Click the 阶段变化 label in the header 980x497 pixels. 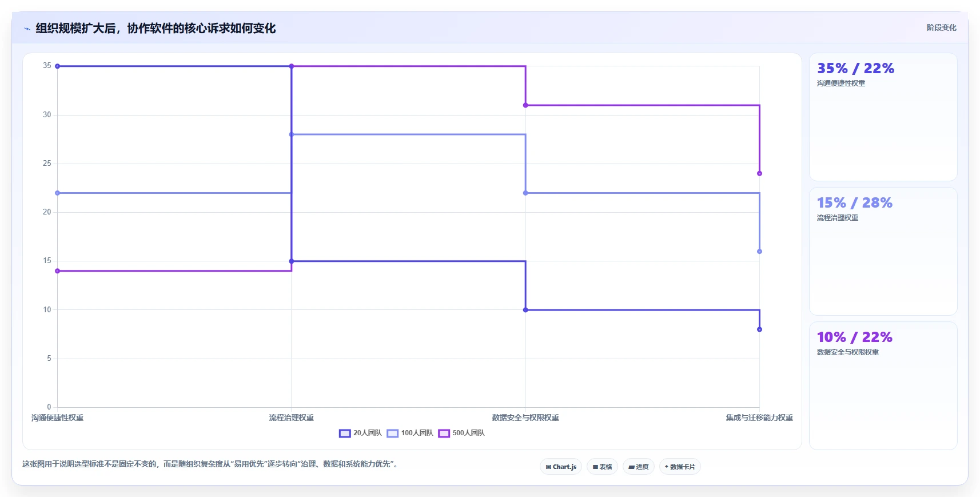click(x=941, y=27)
